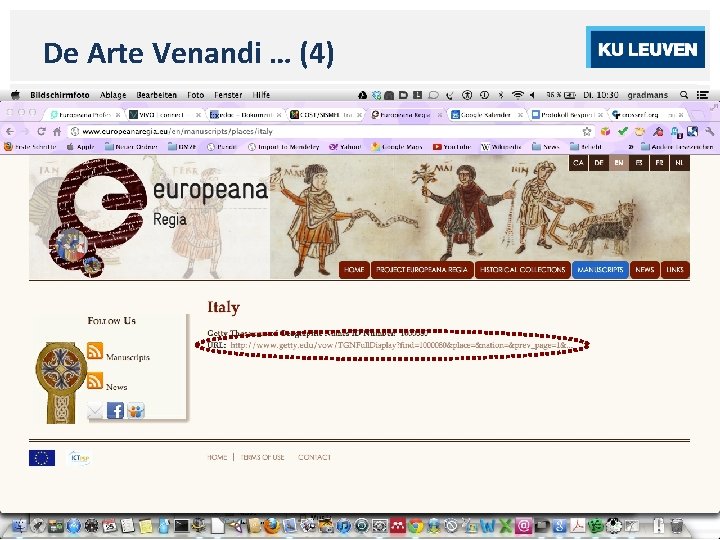Open the Hilfe menu

click(261, 95)
